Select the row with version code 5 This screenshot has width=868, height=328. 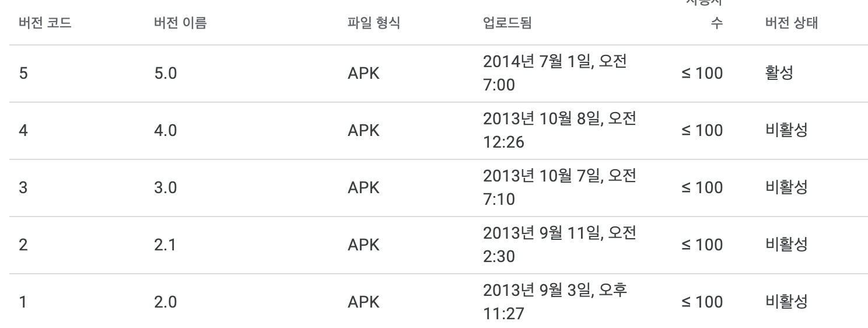pos(434,74)
